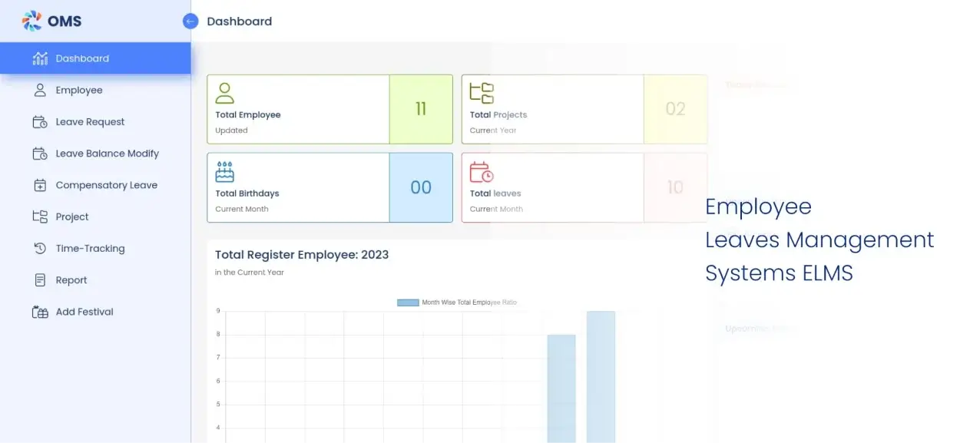Click the blue tile showing 00 birthdays

(x=421, y=187)
